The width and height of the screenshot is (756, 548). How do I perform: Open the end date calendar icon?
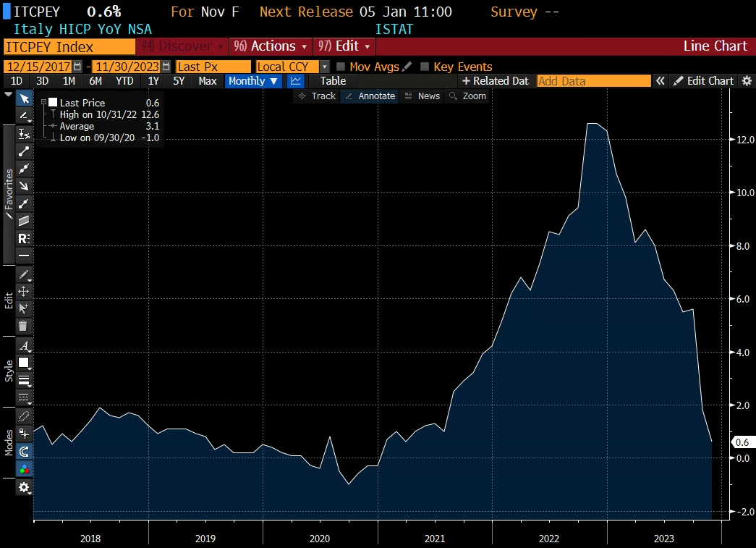point(166,66)
